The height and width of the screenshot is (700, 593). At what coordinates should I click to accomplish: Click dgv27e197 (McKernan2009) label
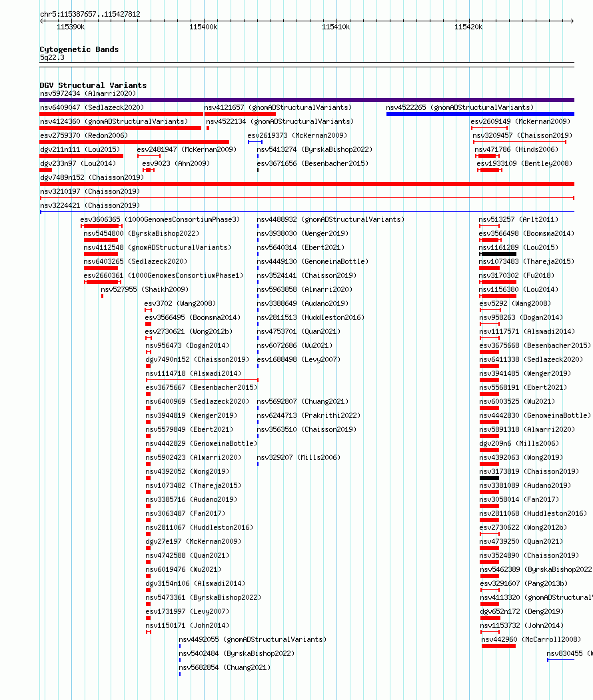pyautogui.click(x=193, y=541)
